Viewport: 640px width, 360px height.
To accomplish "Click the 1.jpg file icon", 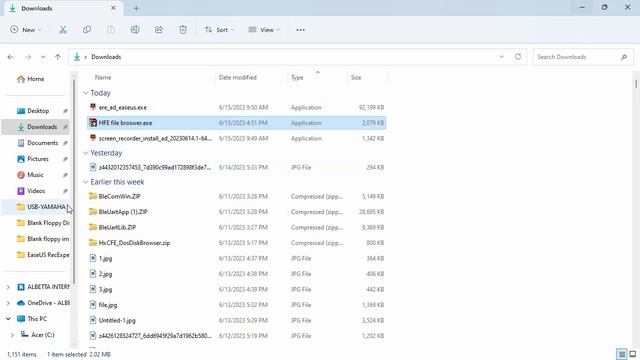I will click(x=93, y=258).
